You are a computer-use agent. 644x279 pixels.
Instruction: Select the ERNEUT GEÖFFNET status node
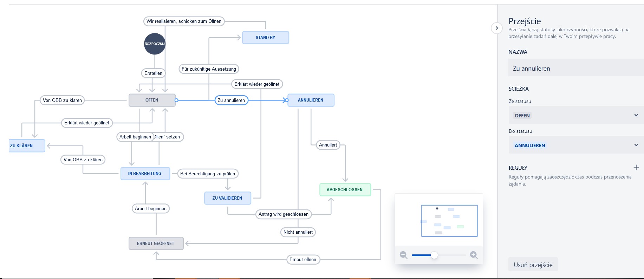(x=156, y=244)
